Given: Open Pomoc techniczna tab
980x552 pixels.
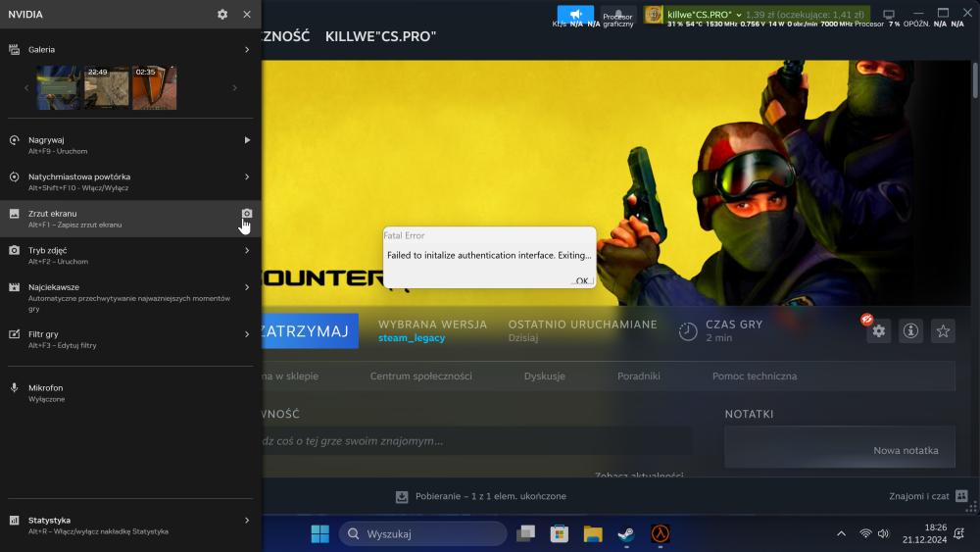Looking at the screenshot, I should click(755, 376).
